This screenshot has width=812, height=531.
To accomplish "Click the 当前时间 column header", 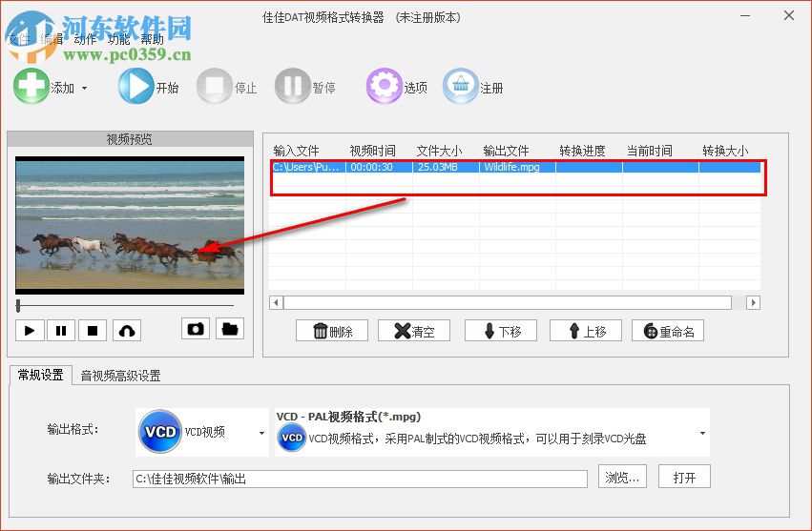I will (650, 152).
